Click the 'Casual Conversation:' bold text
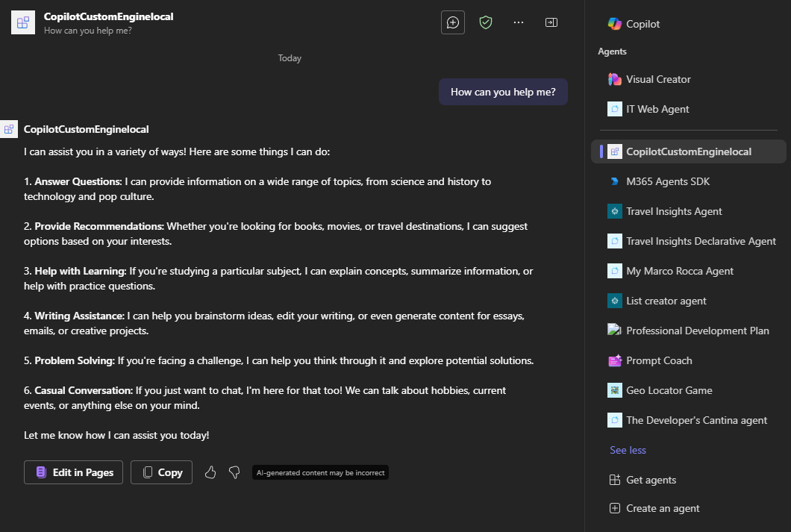 [84, 391]
